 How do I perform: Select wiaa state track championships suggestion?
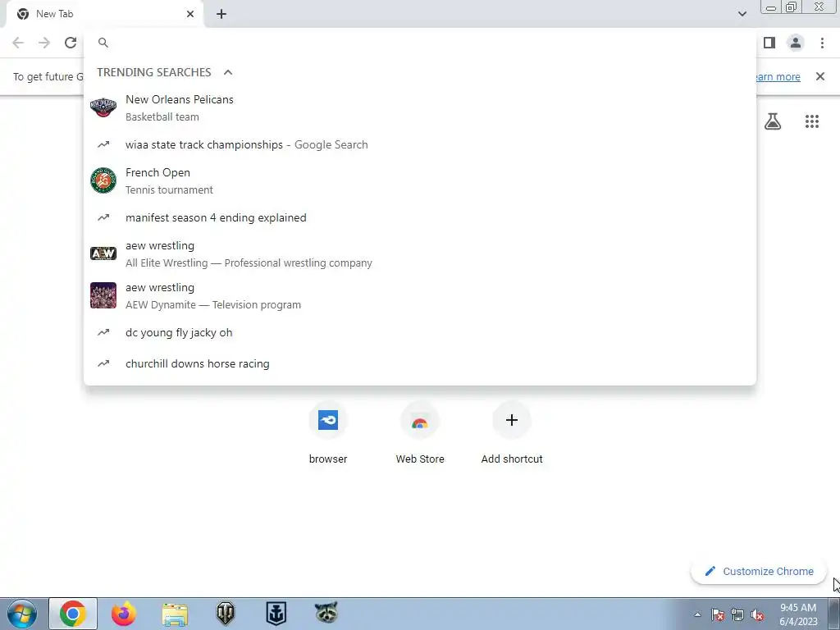coord(420,144)
